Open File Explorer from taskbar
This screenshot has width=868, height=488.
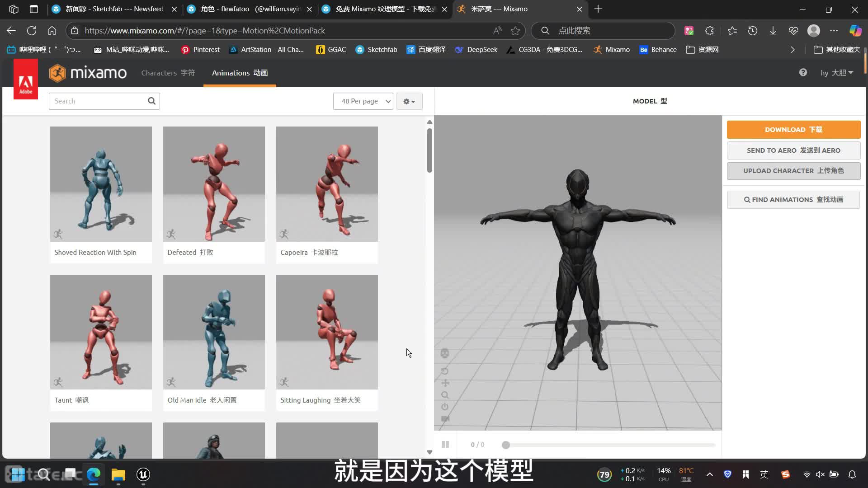(x=118, y=474)
